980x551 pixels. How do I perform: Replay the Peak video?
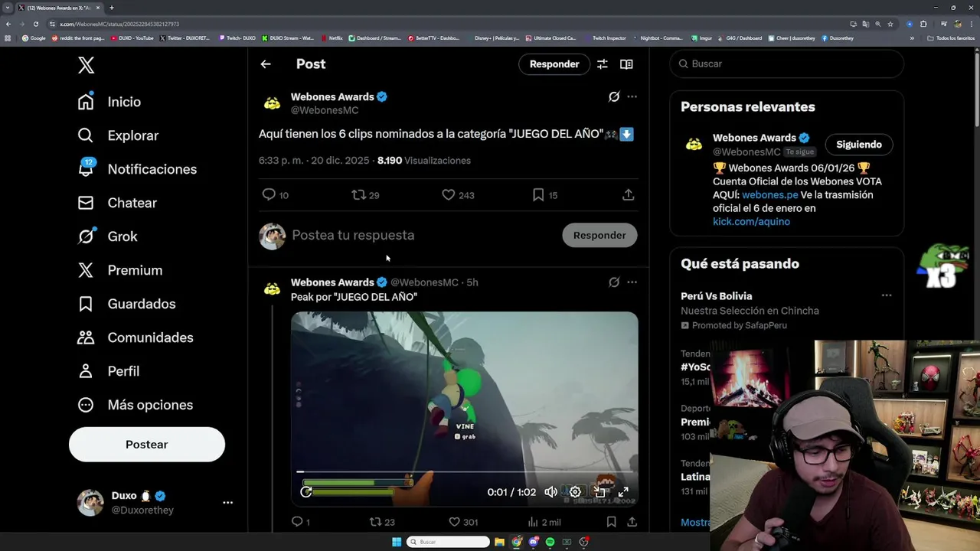pyautogui.click(x=306, y=492)
